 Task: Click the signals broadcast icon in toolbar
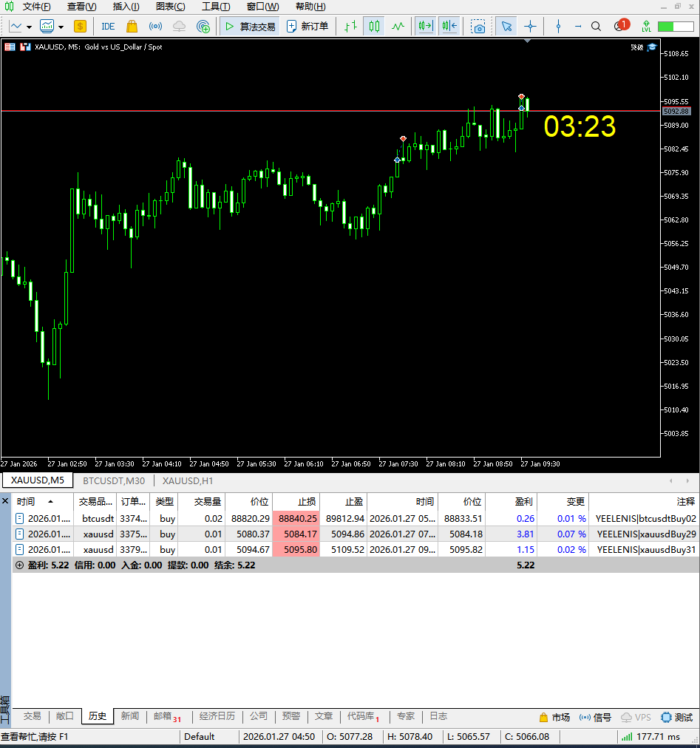pyautogui.click(x=155, y=26)
